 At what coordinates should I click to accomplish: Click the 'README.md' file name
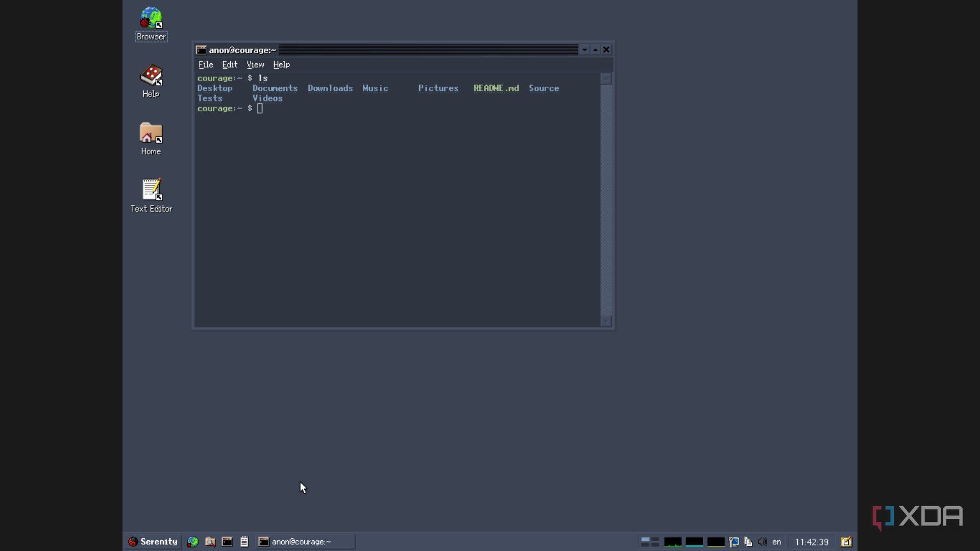496,88
